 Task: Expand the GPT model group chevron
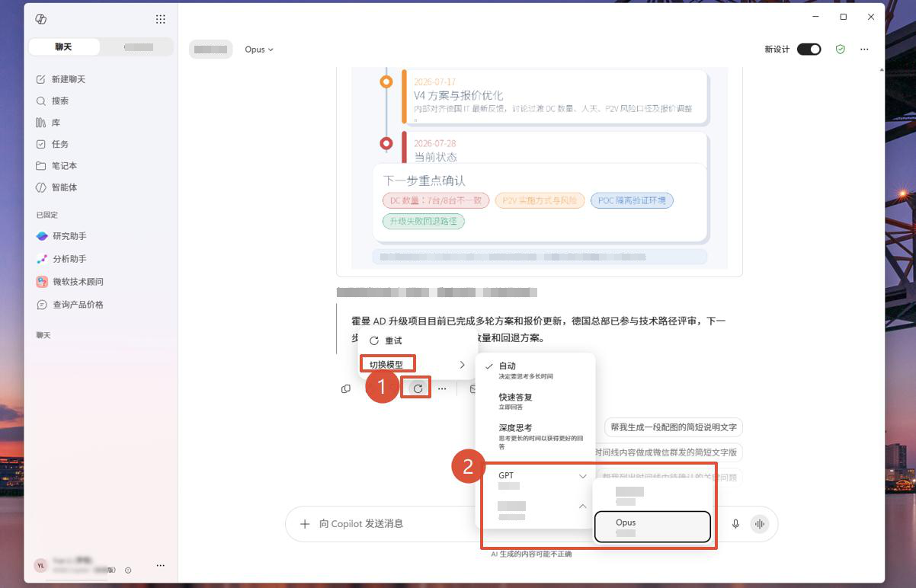[x=583, y=476]
